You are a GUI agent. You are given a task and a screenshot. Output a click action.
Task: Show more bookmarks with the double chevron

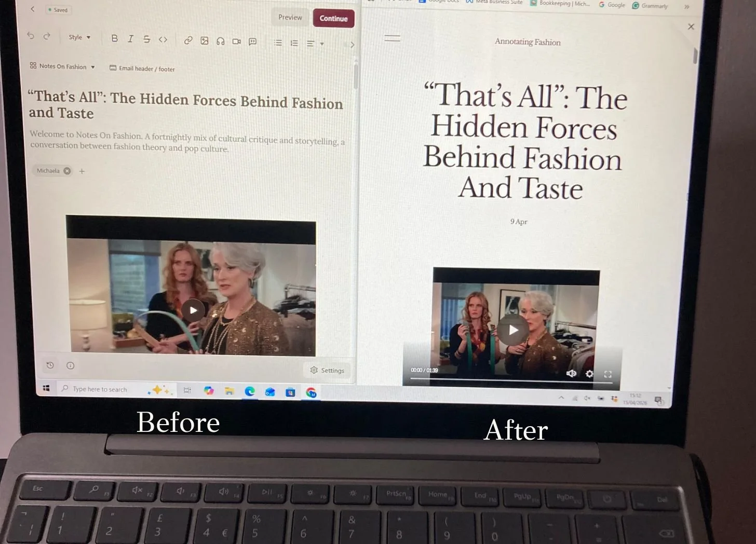pyautogui.click(x=686, y=7)
